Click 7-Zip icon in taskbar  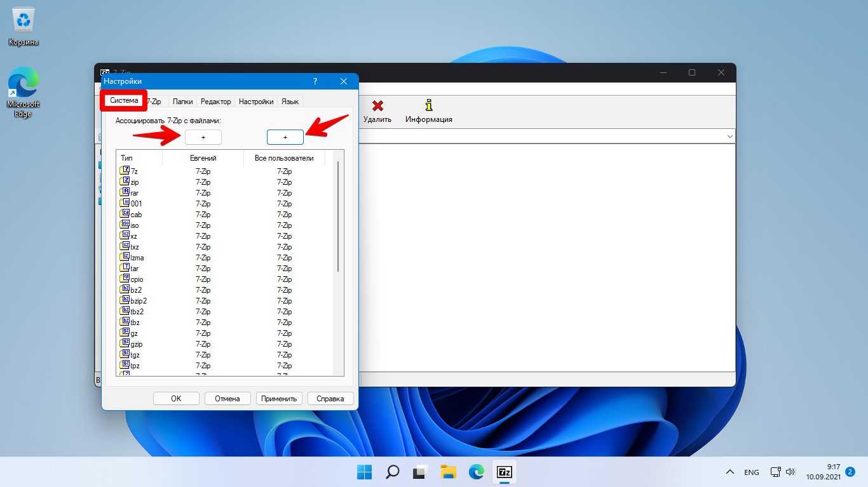coord(505,472)
